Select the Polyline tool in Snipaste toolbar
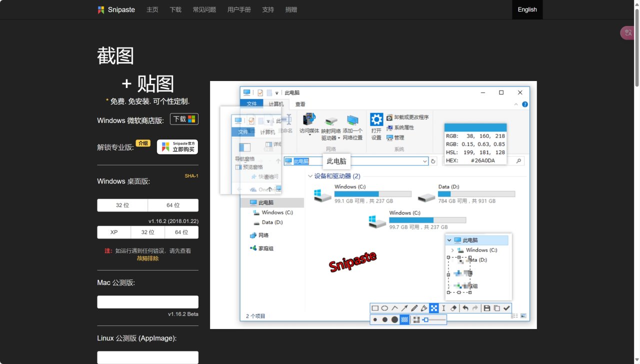The height and width of the screenshot is (364, 640). tap(395, 308)
